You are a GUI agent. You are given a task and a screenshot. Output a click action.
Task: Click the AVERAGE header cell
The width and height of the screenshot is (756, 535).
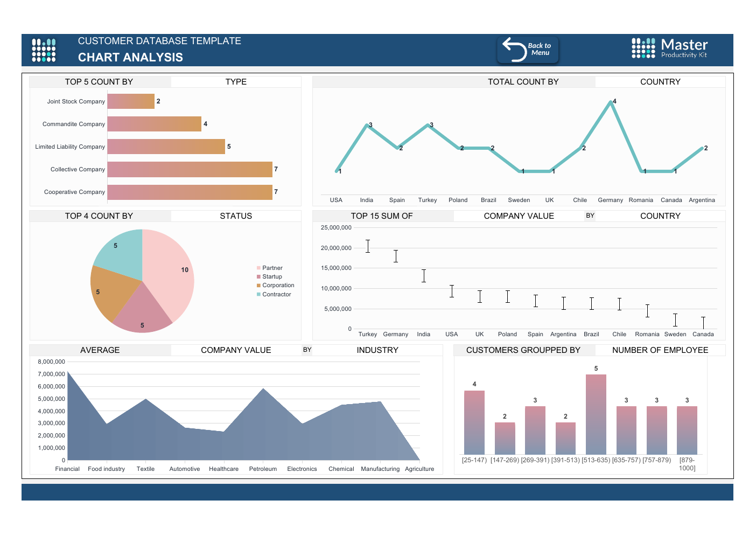(x=100, y=350)
